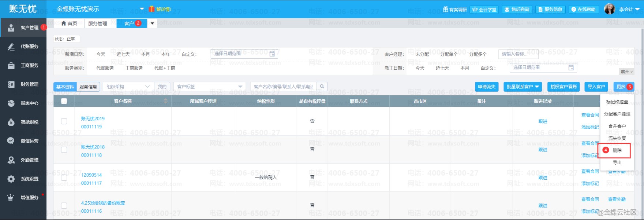Viewport: 644px width, 220px height.
Task: Open customer link 账无忧2019
Action: click(93, 119)
